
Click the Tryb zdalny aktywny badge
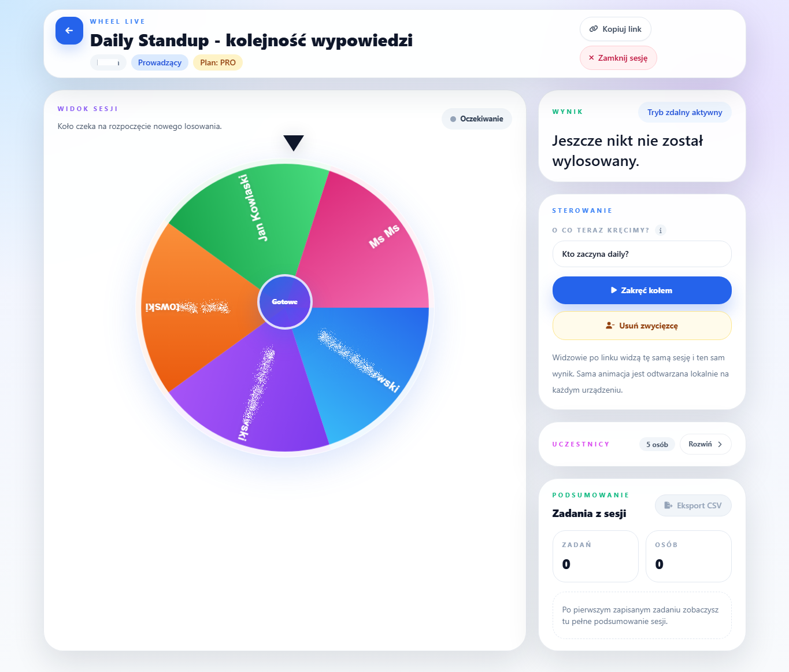(x=685, y=112)
